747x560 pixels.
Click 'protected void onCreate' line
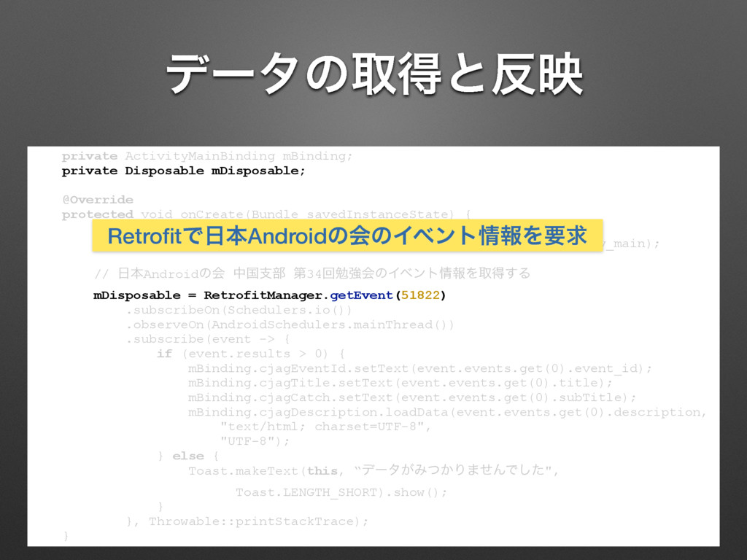266,214
